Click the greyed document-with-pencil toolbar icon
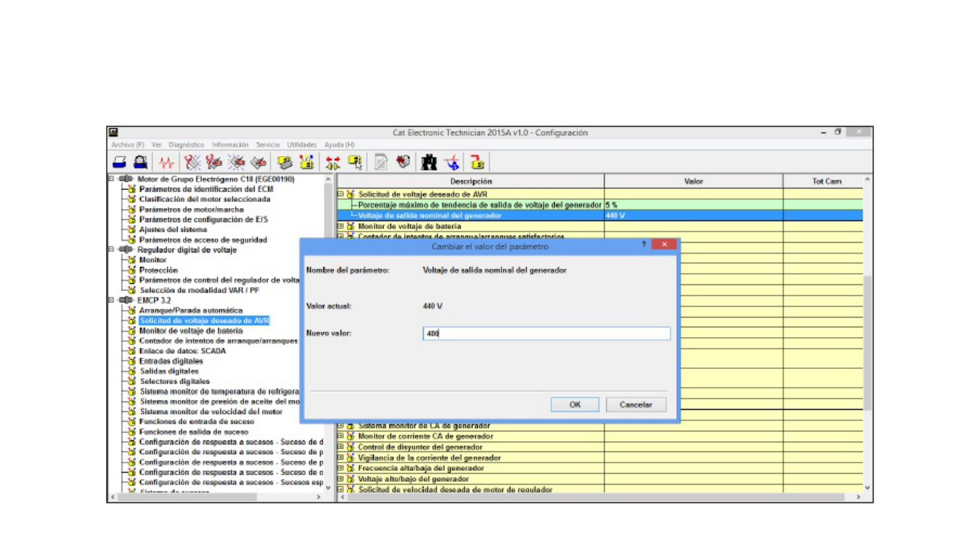 pyautogui.click(x=381, y=162)
